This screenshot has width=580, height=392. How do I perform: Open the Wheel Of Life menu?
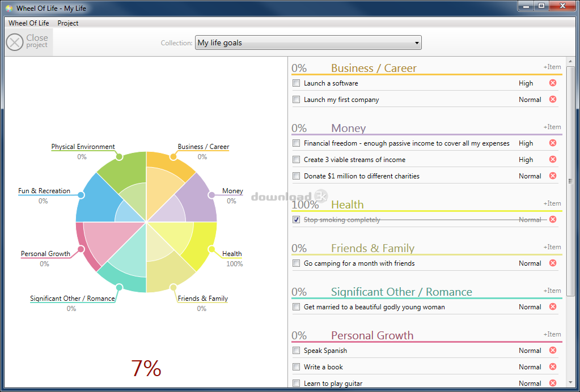29,23
